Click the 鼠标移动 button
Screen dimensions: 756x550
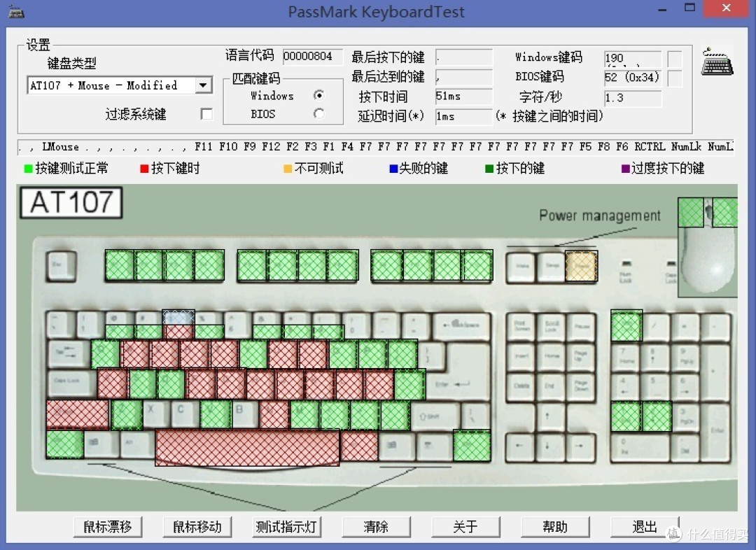tap(197, 527)
